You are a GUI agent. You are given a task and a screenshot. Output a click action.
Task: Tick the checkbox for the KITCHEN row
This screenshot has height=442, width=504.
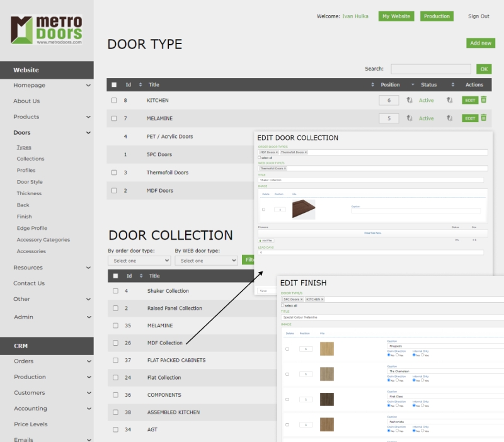(x=114, y=100)
